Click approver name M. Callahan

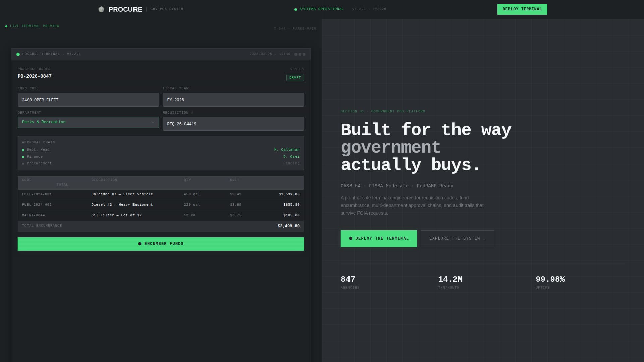tap(286, 150)
